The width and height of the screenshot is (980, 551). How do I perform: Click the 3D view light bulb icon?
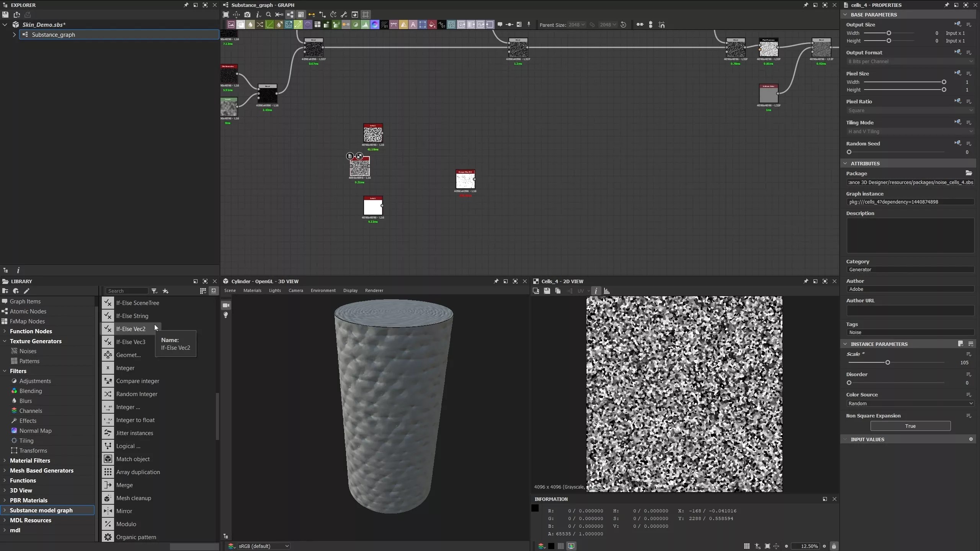pyautogui.click(x=226, y=315)
